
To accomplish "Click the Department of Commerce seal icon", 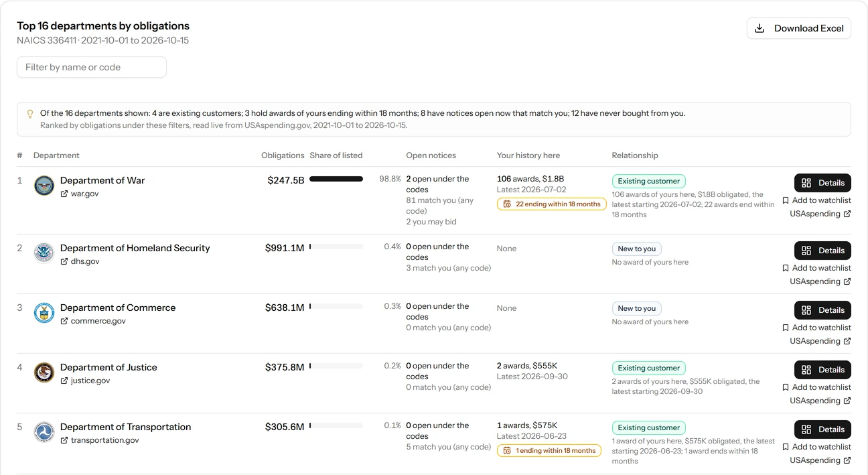I will (44, 313).
